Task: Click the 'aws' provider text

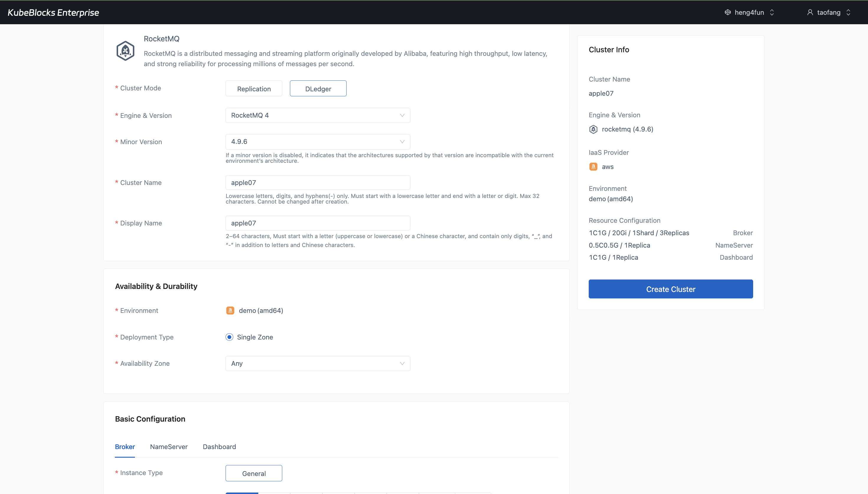Action: [x=607, y=167]
